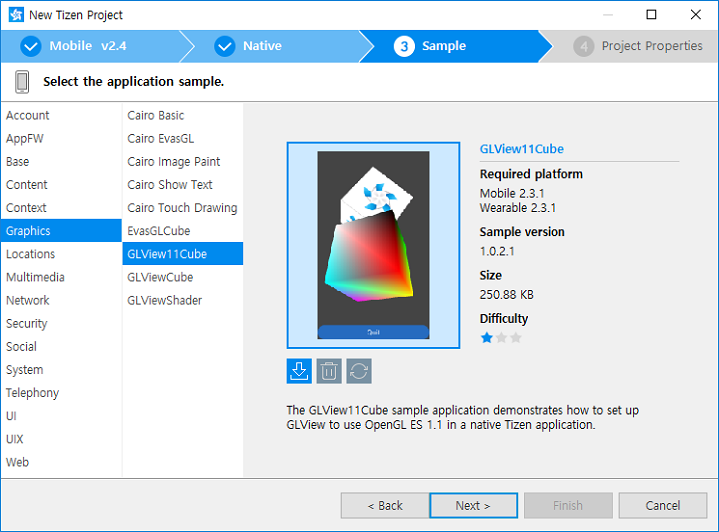Click the trash delete sample icon
719x532 pixels.
pyautogui.click(x=329, y=371)
